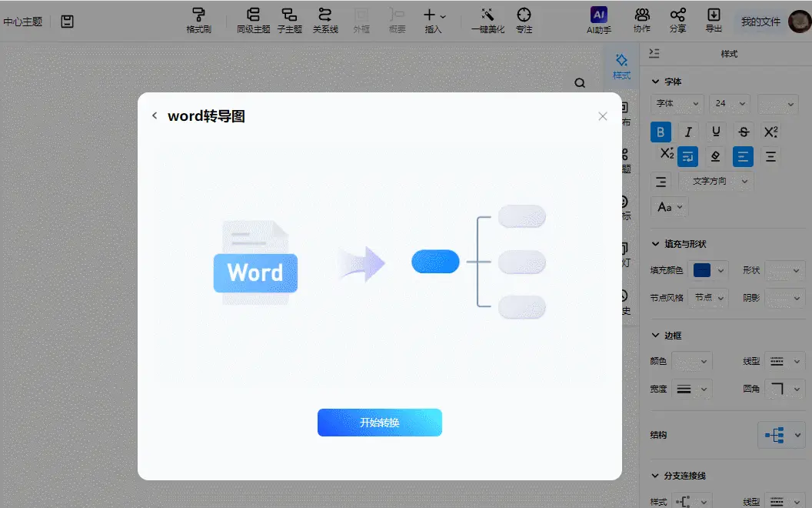Click the 外框 boundary tool
The height and width of the screenshot is (508, 812).
(x=361, y=21)
